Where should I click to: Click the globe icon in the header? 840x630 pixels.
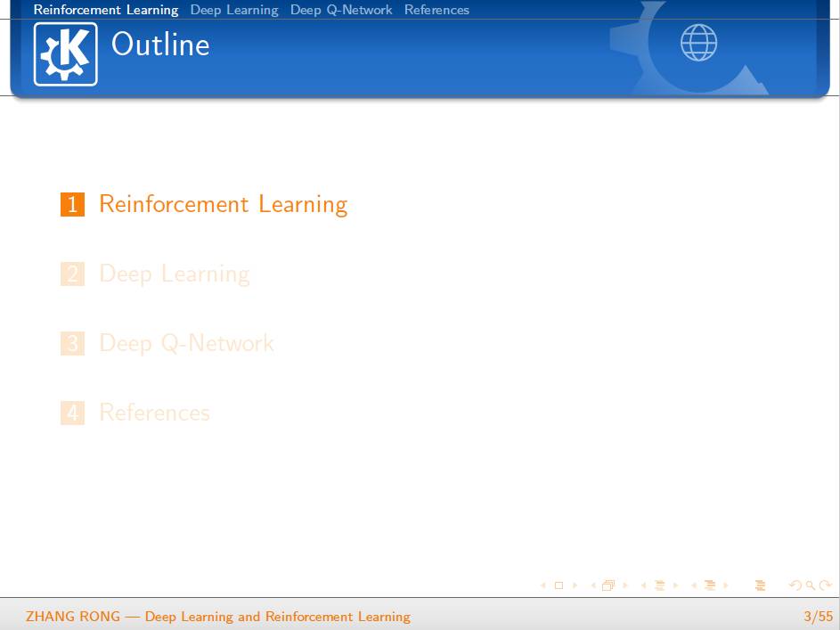point(698,42)
